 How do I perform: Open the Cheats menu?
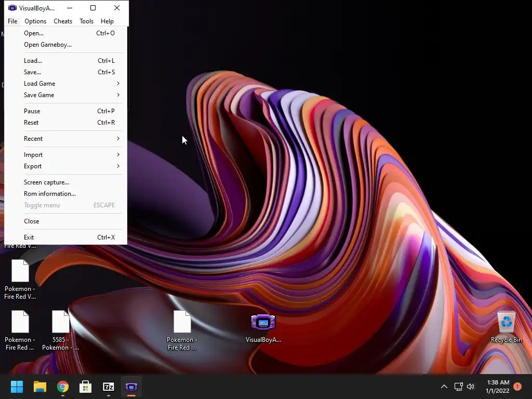coord(63,21)
